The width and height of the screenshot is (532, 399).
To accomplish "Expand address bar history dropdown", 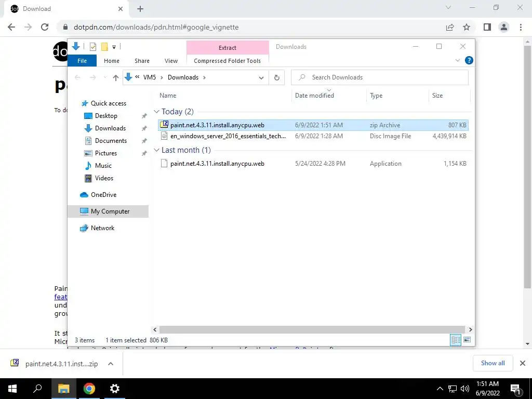I will 261,78.
